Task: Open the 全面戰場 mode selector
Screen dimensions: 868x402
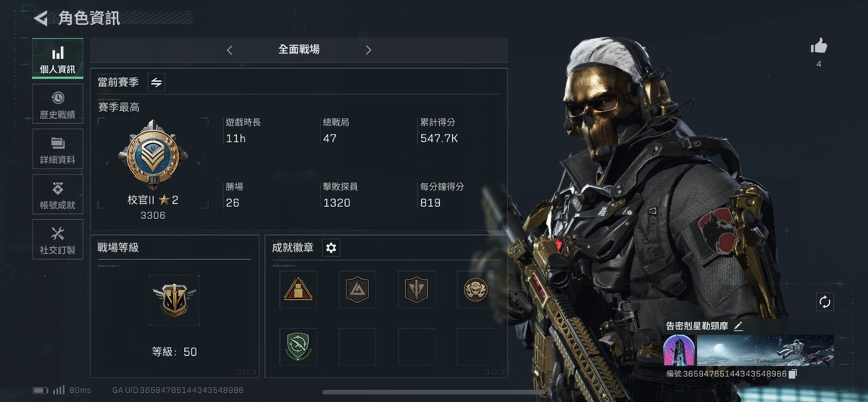Action: 298,50
